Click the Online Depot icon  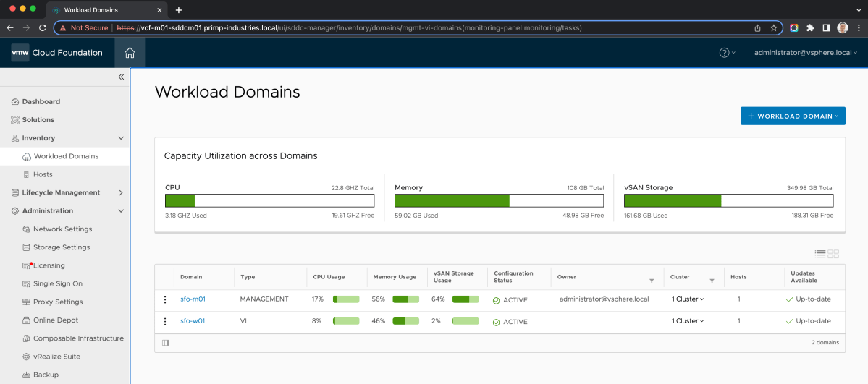tap(26, 320)
